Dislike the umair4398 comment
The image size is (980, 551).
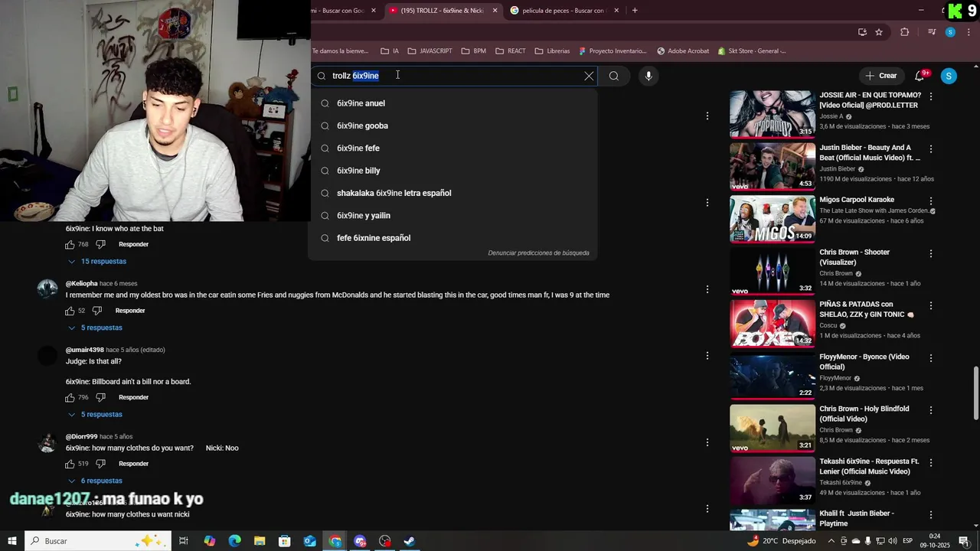point(100,398)
